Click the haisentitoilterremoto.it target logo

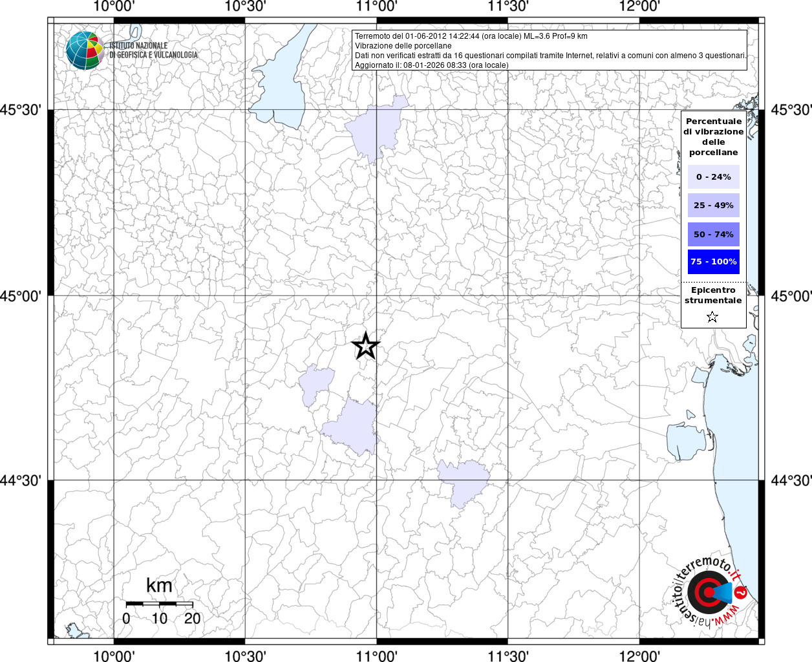coord(709,593)
